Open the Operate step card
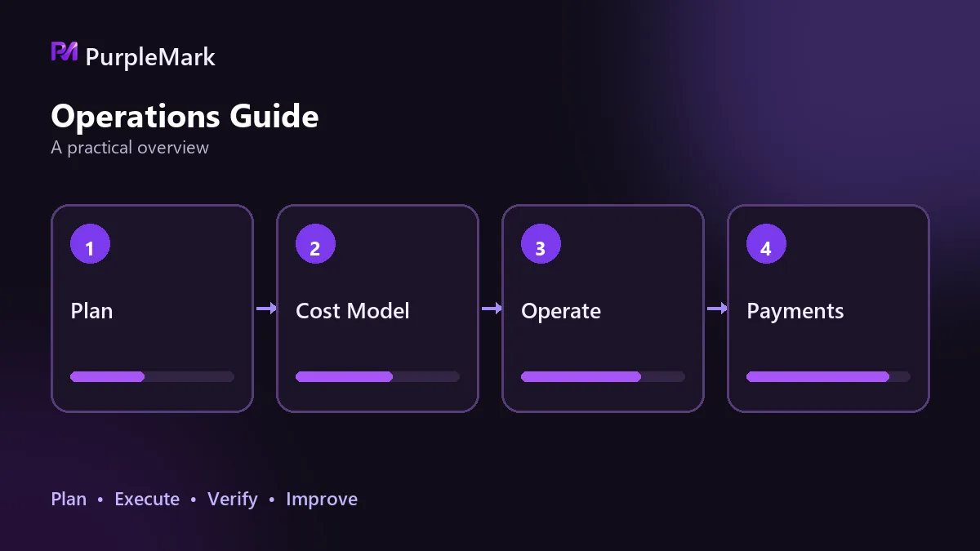 (603, 309)
